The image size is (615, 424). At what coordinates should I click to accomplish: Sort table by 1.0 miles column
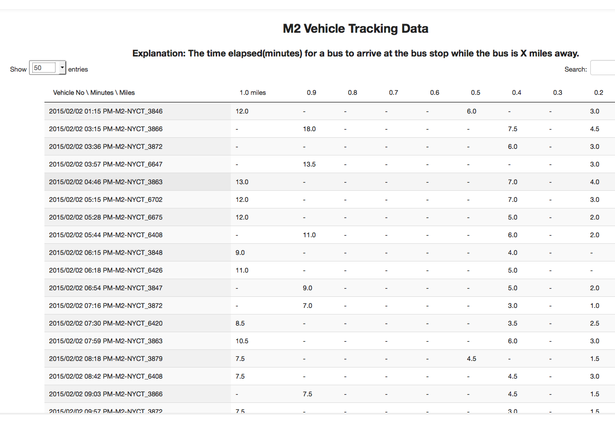(253, 93)
